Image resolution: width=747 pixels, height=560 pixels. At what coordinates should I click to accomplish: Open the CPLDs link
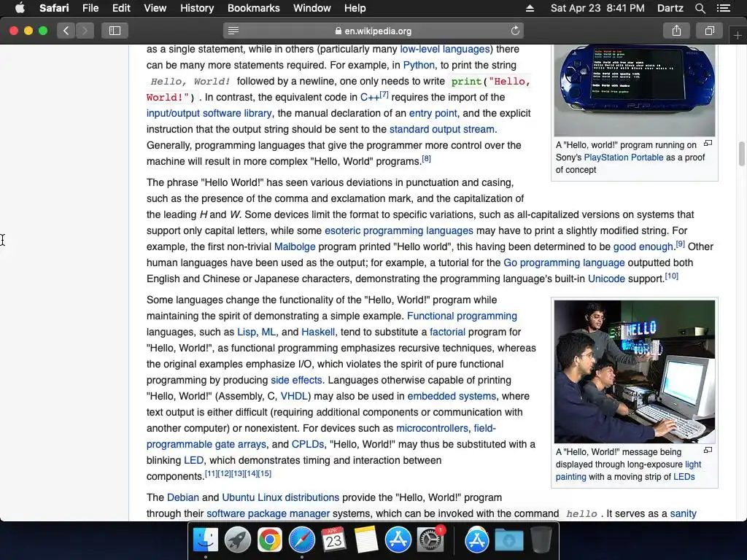point(308,444)
